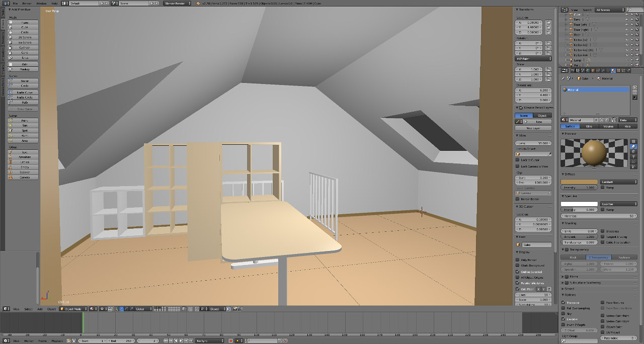The height and width of the screenshot is (344, 644).
Task: Add a Spot lamp
Action: tap(23, 131)
